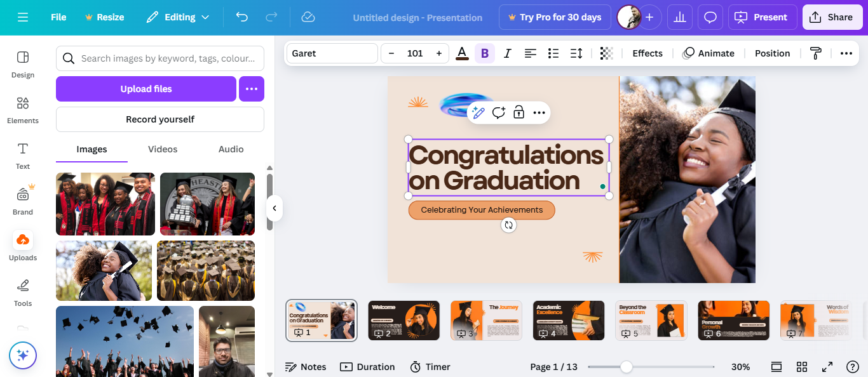Image resolution: width=868 pixels, height=377 pixels.
Task: Change text alignment
Action: [530, 53]
